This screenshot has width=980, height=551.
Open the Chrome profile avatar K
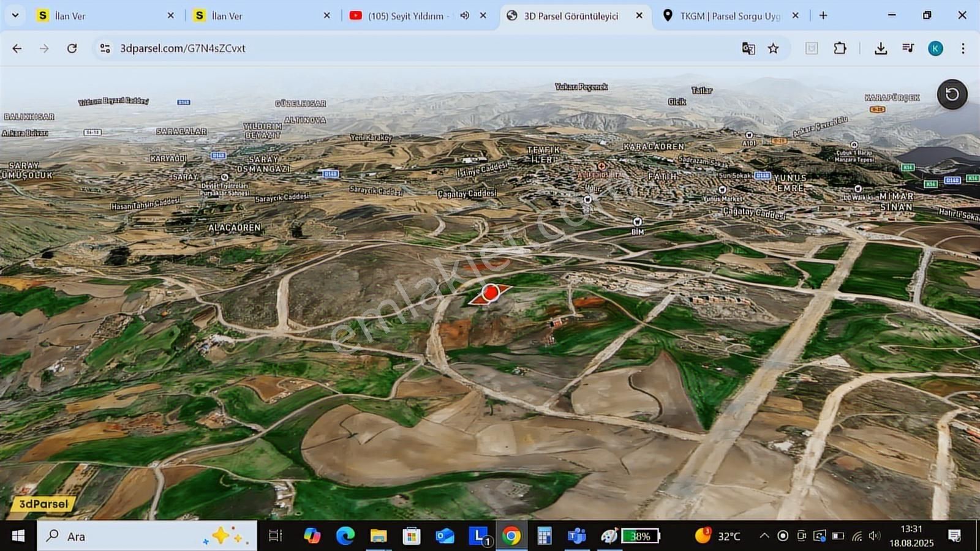pos(935,48)
